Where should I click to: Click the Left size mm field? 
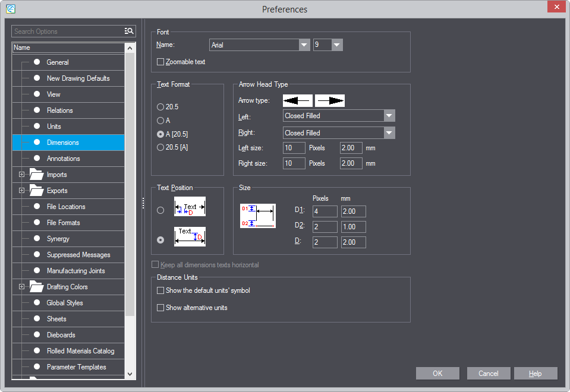coord(351,148)
